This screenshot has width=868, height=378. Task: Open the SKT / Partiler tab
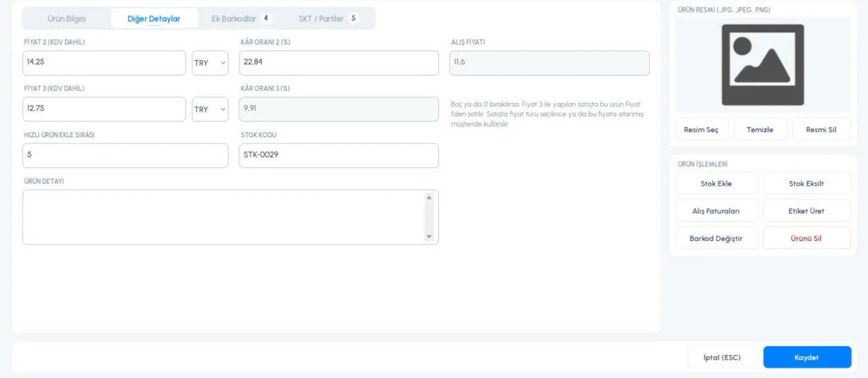(328, 19)
